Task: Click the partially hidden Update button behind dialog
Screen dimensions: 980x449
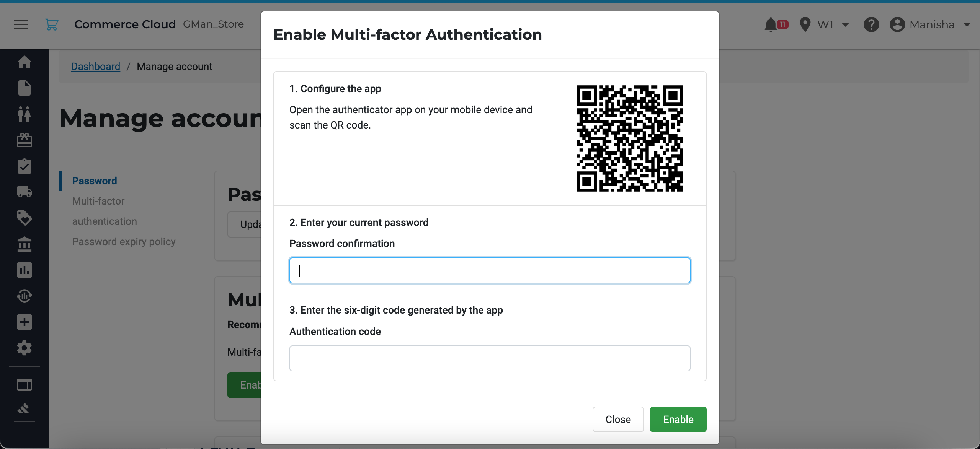Action: (x=245, y=224)
